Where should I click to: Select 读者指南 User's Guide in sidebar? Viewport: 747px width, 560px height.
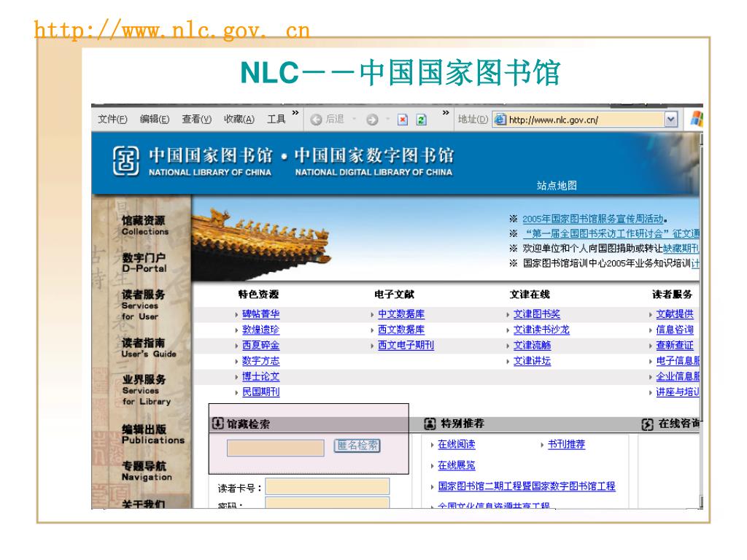click(x=149, y=348)
